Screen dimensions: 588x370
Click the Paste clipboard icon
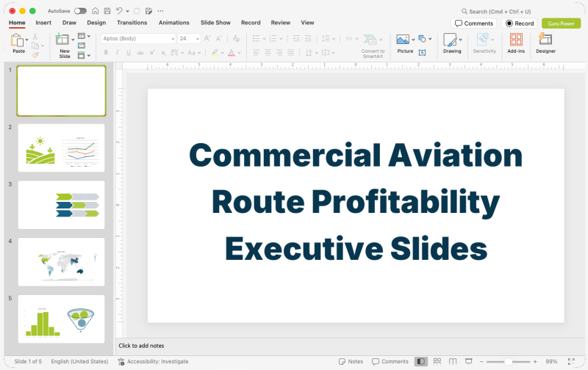tap(17, 40)
